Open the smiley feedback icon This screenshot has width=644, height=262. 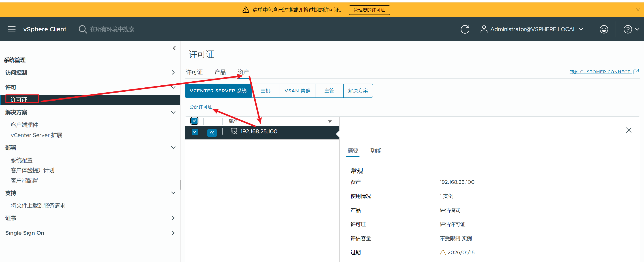604,29
